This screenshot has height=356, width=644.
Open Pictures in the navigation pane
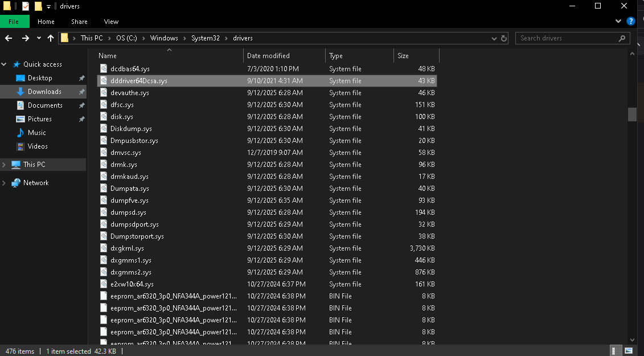point(40,119)
